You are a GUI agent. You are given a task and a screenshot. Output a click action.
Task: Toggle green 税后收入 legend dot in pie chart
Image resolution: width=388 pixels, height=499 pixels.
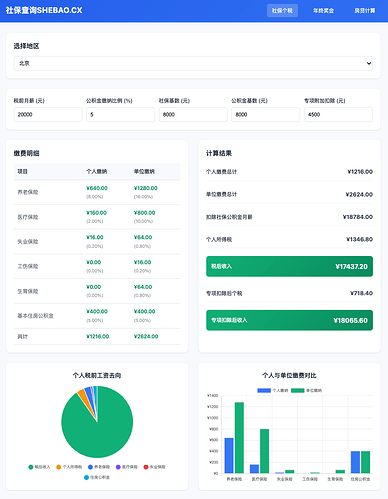coord(31,467)
